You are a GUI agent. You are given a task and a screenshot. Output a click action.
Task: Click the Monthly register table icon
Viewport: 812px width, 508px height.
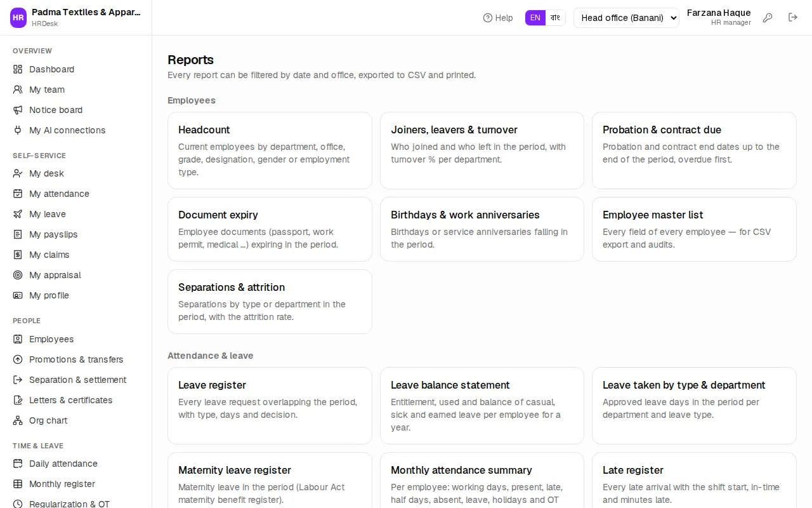pos(18,484)
